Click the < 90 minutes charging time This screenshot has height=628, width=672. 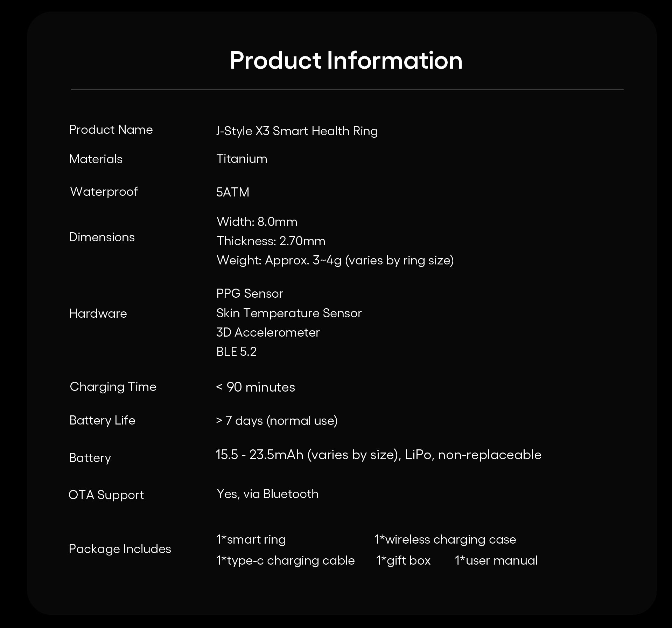point(255,387)
